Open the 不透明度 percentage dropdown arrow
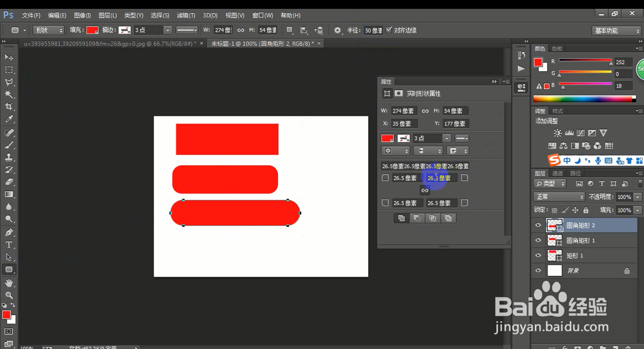This screenshot has width=644, height=349. click(638, 197)
